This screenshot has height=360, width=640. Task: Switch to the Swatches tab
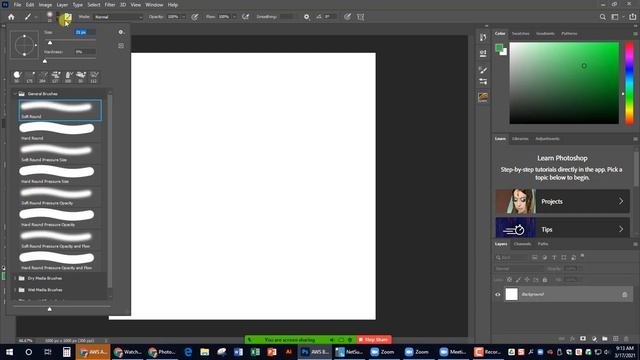tap(520, 33)
